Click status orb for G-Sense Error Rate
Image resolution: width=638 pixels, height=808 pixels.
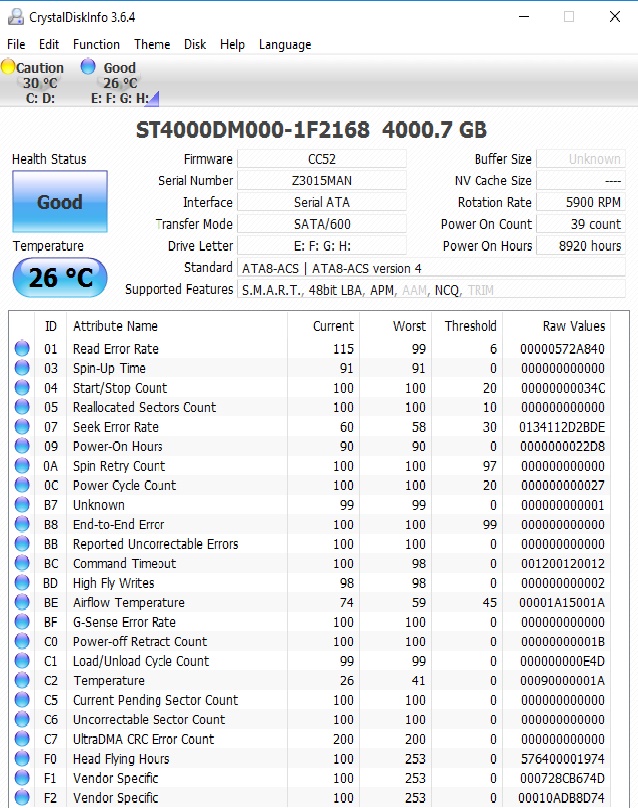coord(22,621)
